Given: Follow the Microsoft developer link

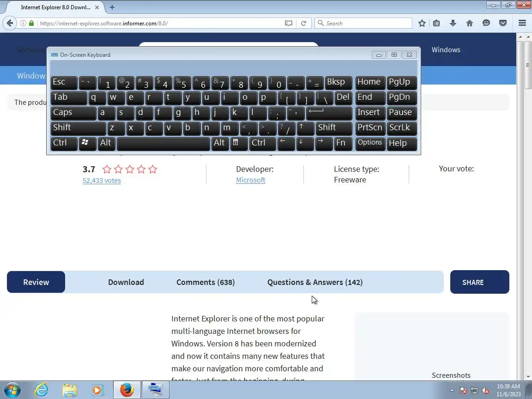Looking at the screenshot, I should (250, 180).
